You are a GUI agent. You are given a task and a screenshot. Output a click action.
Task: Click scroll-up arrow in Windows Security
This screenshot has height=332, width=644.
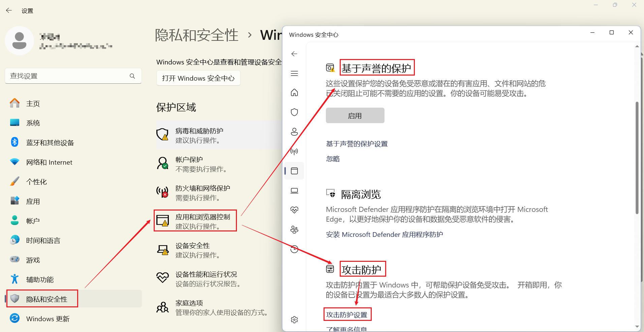[637, 47]
